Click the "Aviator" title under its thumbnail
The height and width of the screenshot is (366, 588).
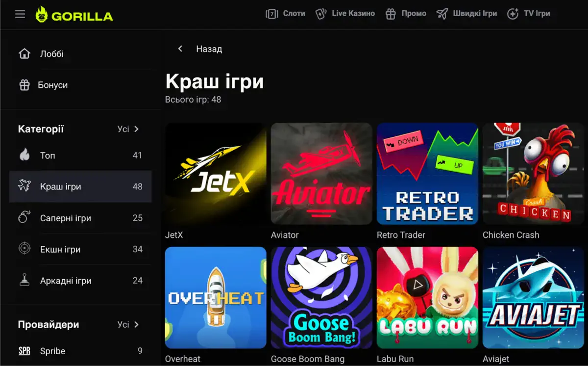[285, 235]
